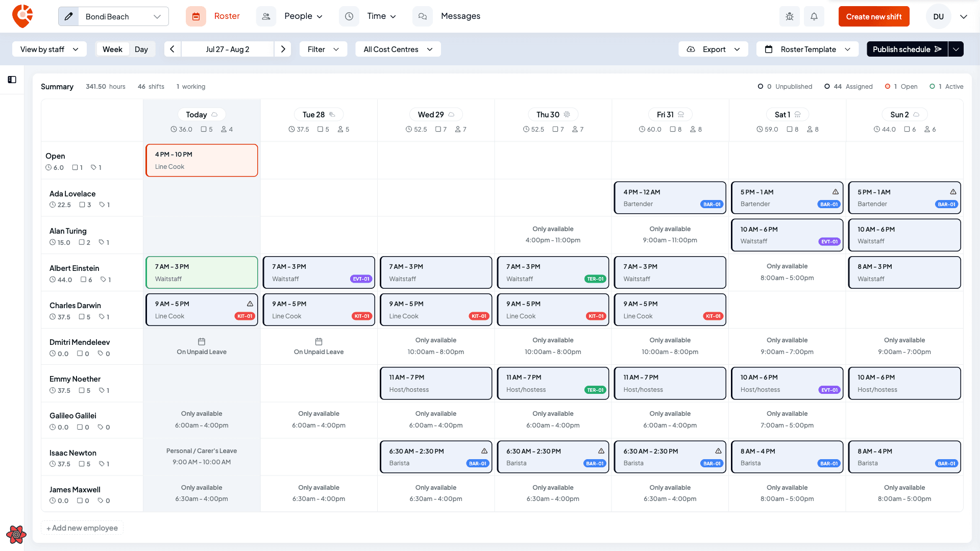Click Dmitri Mendeleev staff name

coord(80,342)
